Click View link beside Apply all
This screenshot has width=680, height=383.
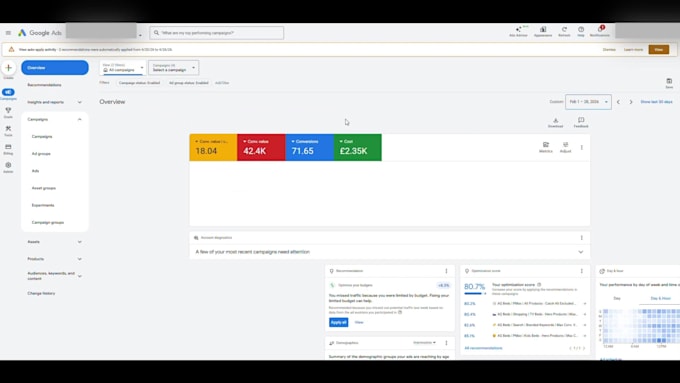pyautogui.click(x=359, y=322)
